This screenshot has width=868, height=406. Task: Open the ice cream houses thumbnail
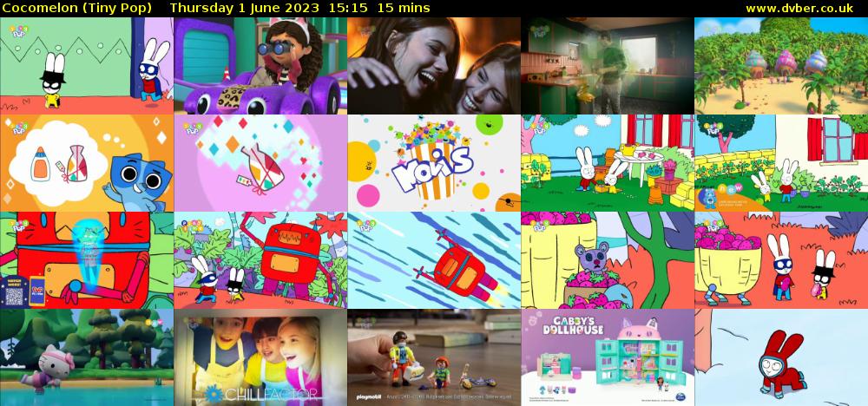pos(781,66)
